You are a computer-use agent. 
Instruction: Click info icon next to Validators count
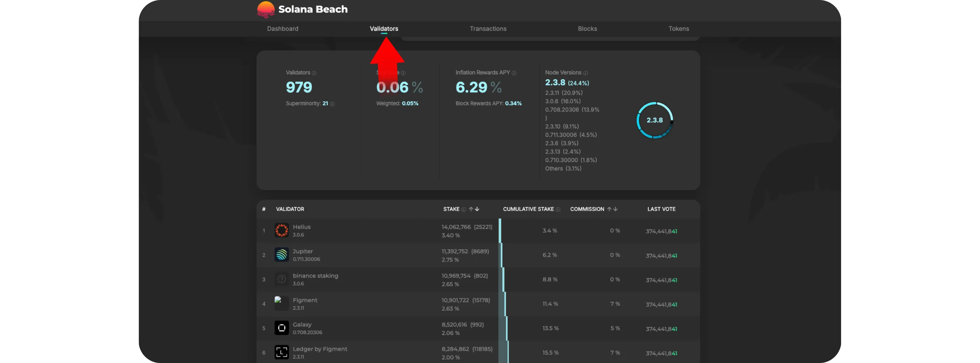314,73
